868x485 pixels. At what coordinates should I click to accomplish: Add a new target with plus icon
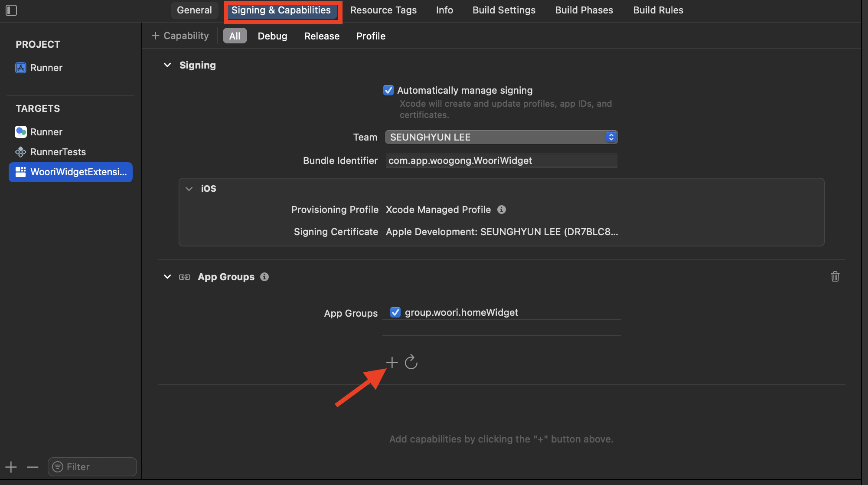click(x=11, y=467)
